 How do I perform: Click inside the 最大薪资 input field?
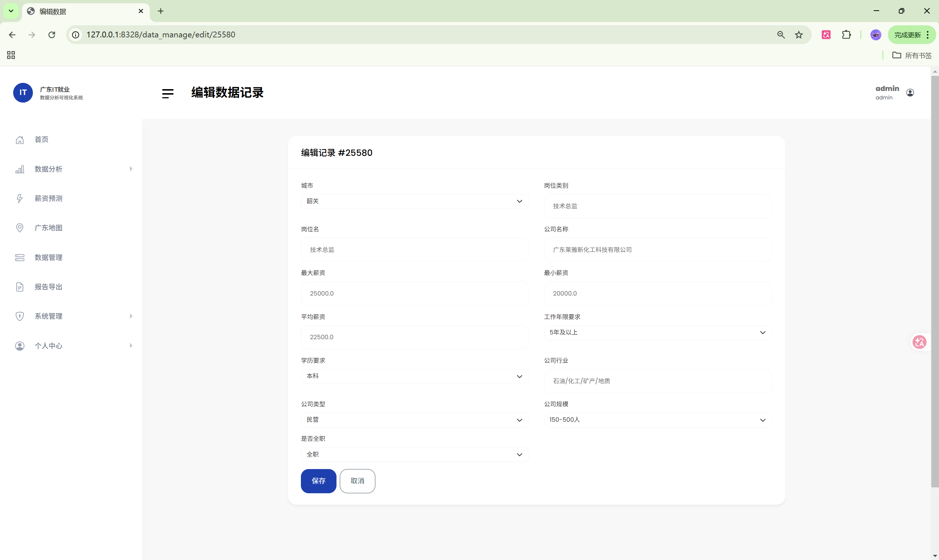414,293
